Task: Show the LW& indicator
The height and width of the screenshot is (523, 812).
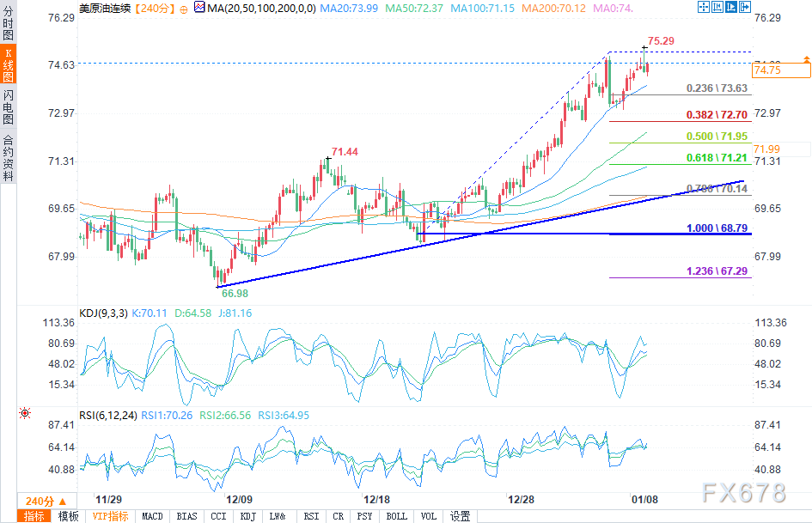Action: point(278,516)
